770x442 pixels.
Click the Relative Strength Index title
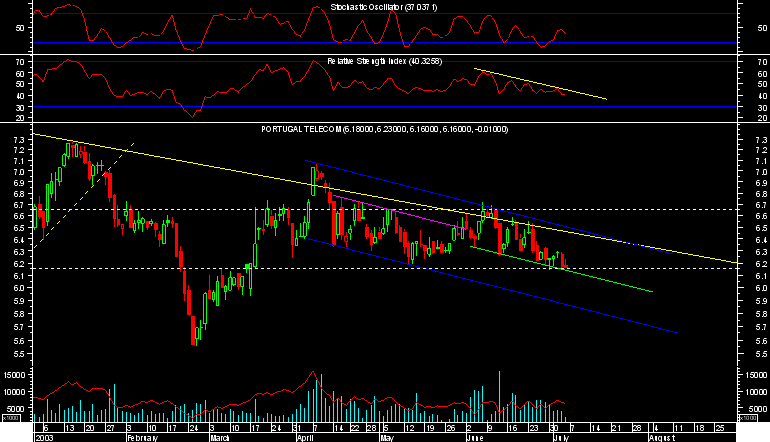click(385, 61)
